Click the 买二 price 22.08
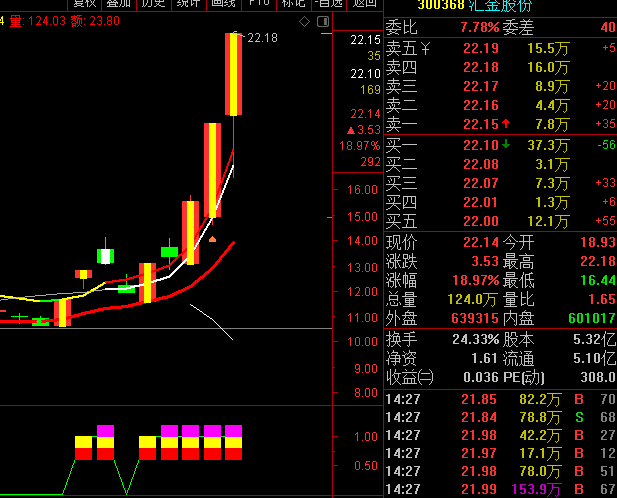This screenshot has height=498, width=617. click(x=481, y=164)
